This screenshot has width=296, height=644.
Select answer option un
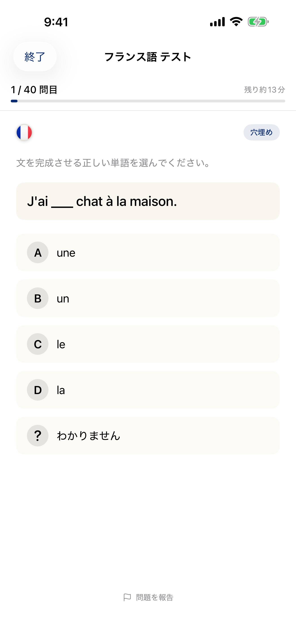coord(148,298)
